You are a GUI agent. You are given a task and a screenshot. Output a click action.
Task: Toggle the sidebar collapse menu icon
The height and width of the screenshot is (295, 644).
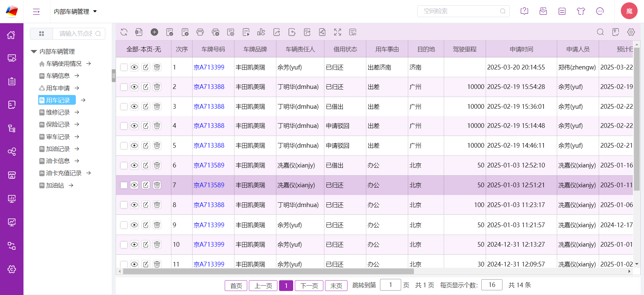(x=36, y=12)
